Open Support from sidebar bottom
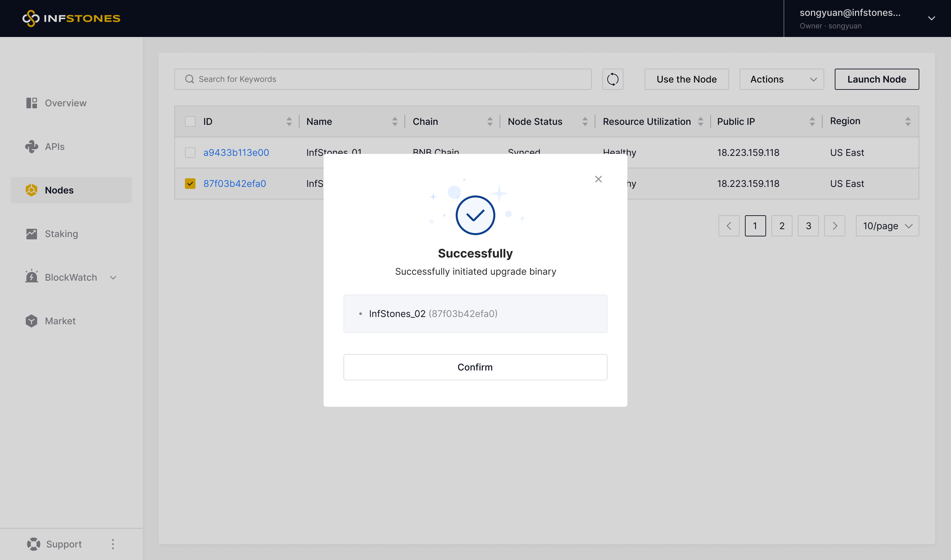Viewport: 951px width, 560px height. pos(63,544)
